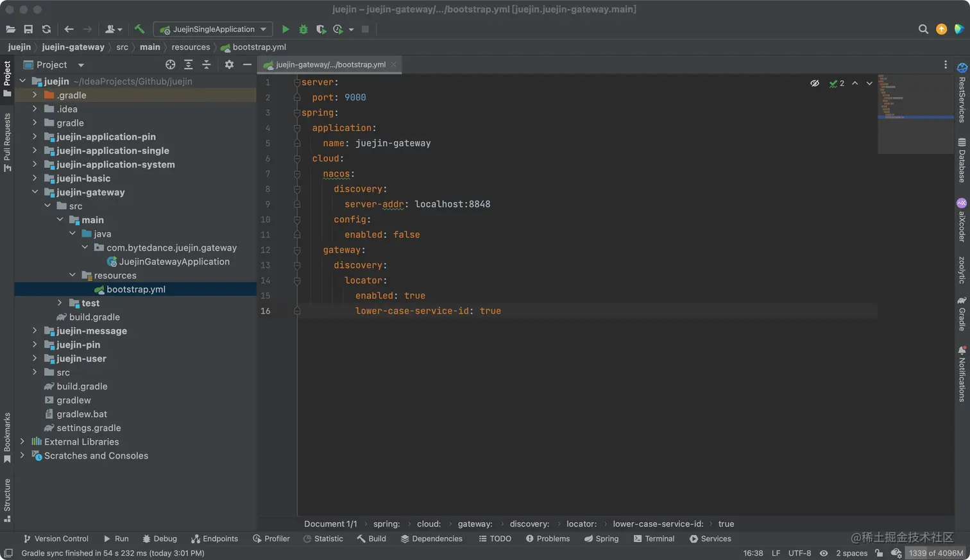Open the Services tool tab

click(710, 539)
